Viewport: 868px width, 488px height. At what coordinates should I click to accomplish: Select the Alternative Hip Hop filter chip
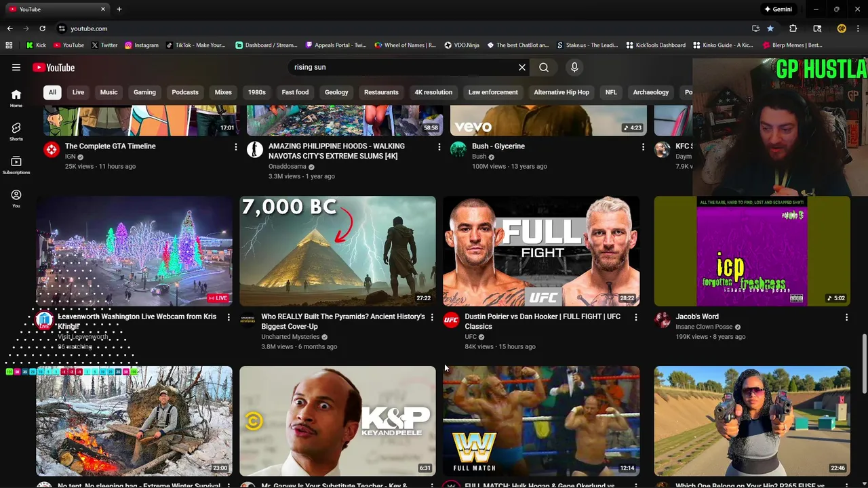(561, 92)
